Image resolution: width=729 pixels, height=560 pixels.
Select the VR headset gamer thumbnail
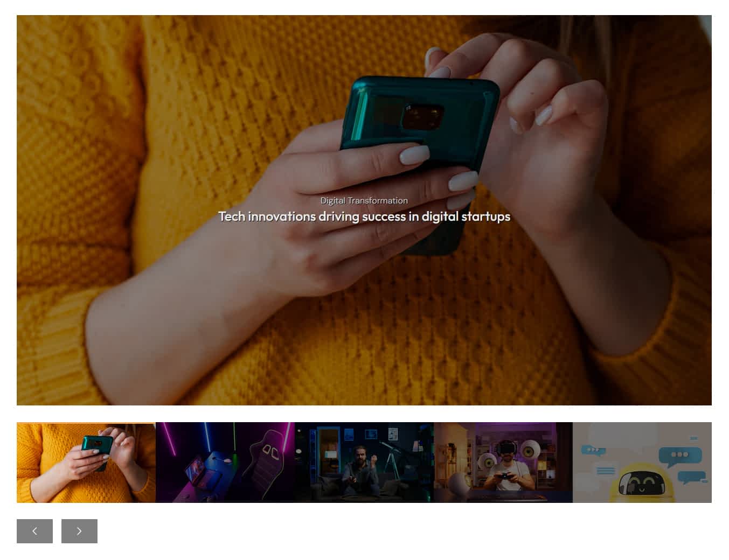pos(503,463)
